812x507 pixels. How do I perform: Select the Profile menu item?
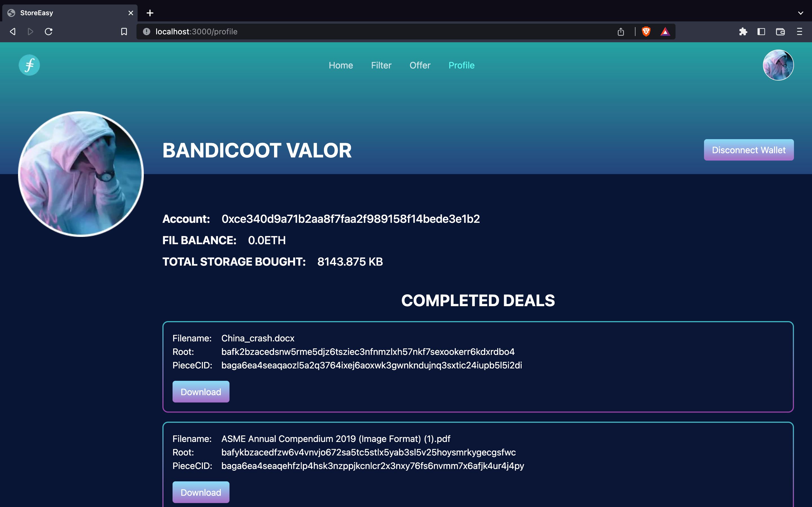click(x=461, y=65)
